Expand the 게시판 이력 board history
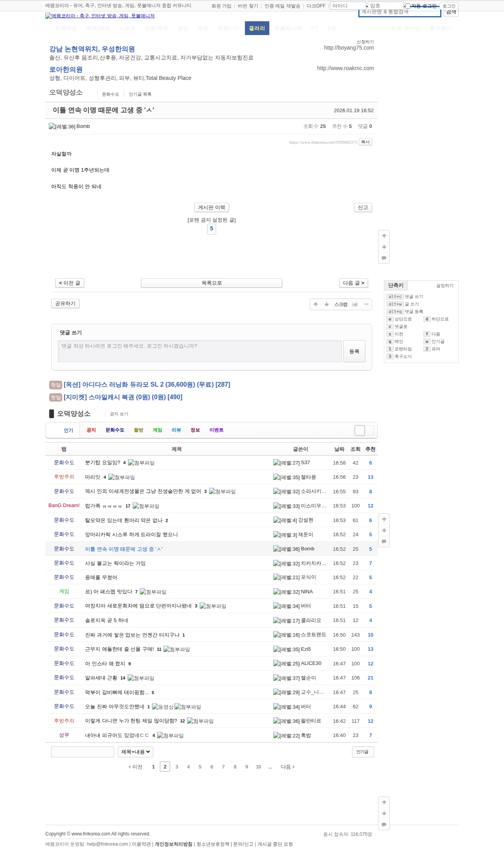The height and width of the screenshot is (850, 504). (x=211, y=207)
